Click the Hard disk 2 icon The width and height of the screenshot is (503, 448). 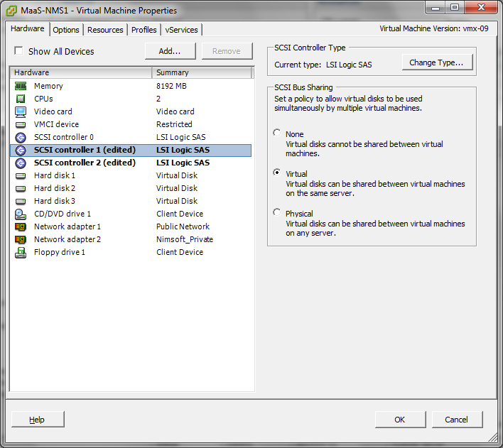tap(21, 189)
